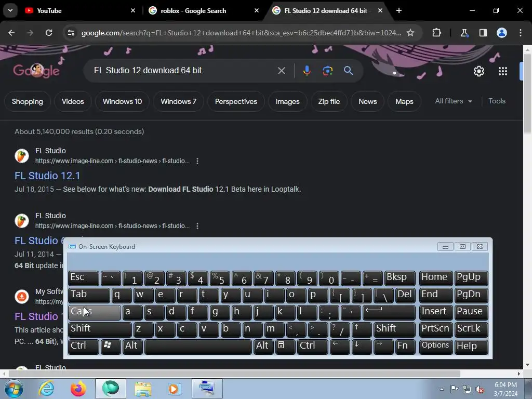Screen dimensions: 532x399
Task: Open more options for first FL Studio result
Action: [197, 161]
